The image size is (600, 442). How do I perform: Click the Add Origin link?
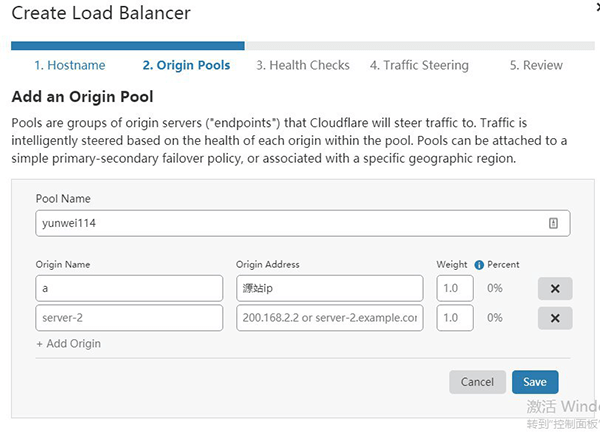click(x=68, y=343)
